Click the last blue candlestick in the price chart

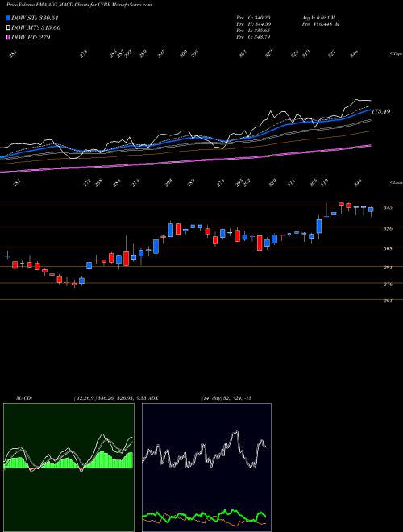click(x=371, y=210)
